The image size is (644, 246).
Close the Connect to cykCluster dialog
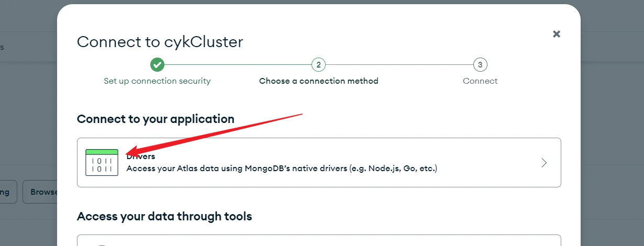click(557, 34)
